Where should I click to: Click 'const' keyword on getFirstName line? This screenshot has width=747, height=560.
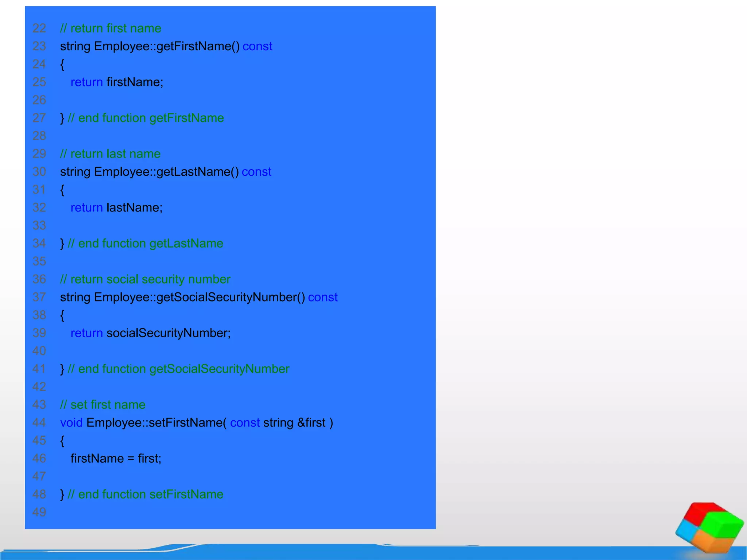click(257, 46)
